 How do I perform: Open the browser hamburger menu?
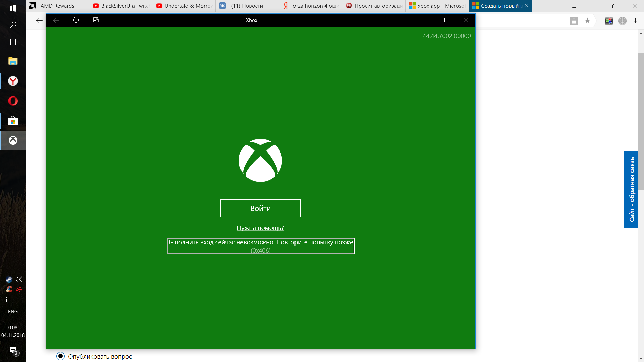[574, 6]
